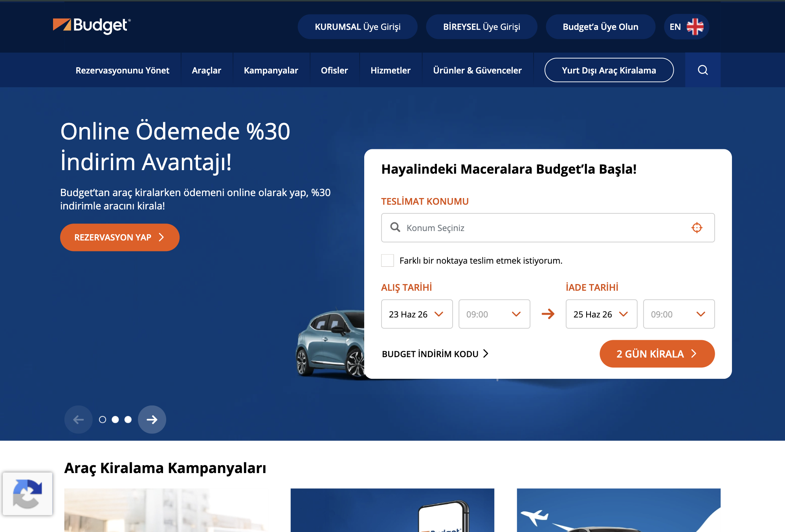785x532 pixels.
Task: Switch language to EN
Action: (x=686, y=27)
